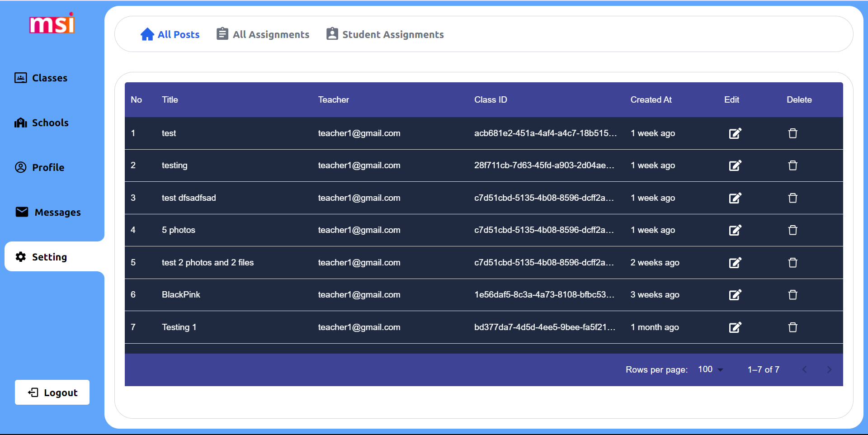
Task: Go to the next page arrow
Action: coord(829,369)
